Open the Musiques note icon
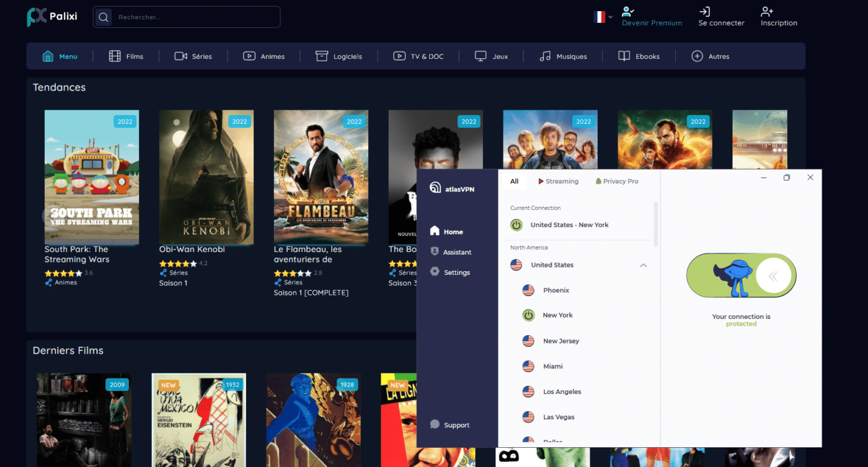The image size is (868, 467). (x=545, y=56)
